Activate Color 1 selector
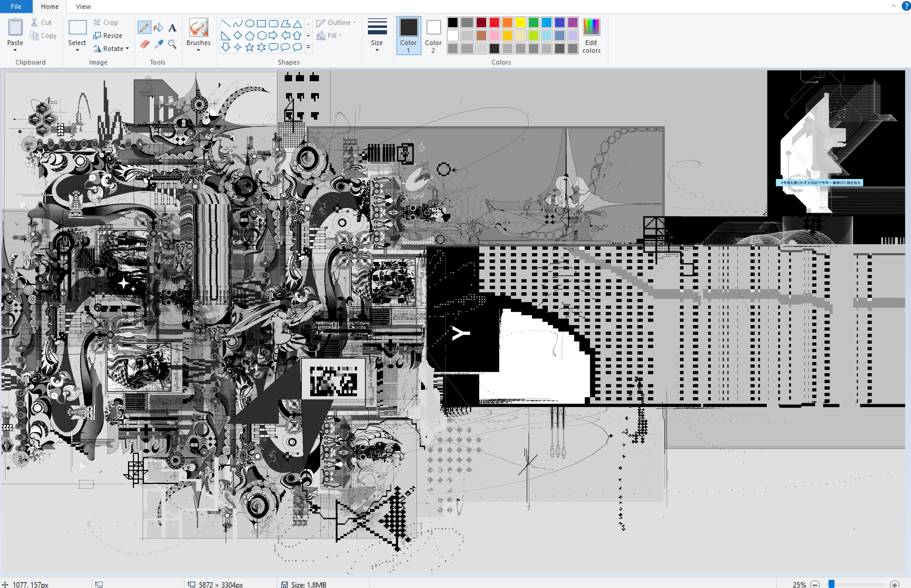 [x=408, y=35]
